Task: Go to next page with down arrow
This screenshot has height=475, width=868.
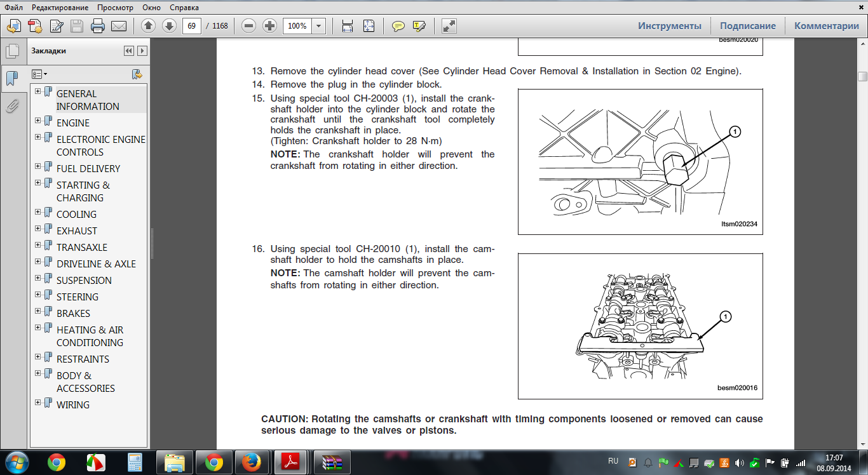Action: pyautogui.click(x=169, y=26)
